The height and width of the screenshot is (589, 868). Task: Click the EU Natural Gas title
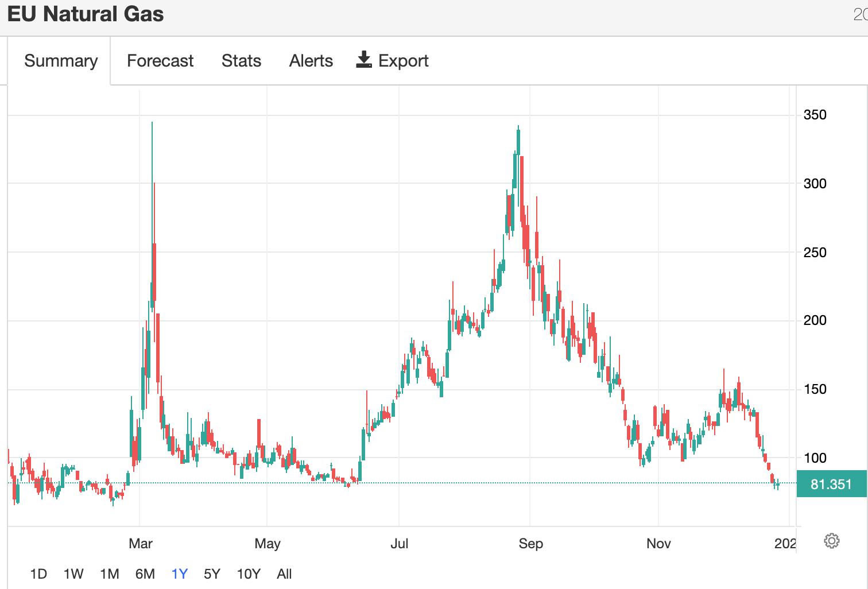tap(86, 14)
